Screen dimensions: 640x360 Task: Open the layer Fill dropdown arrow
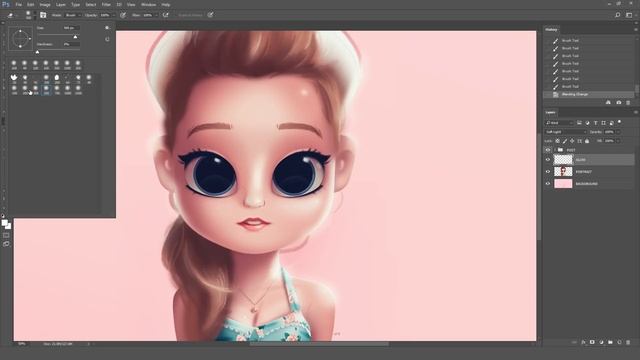click(619, 141)
